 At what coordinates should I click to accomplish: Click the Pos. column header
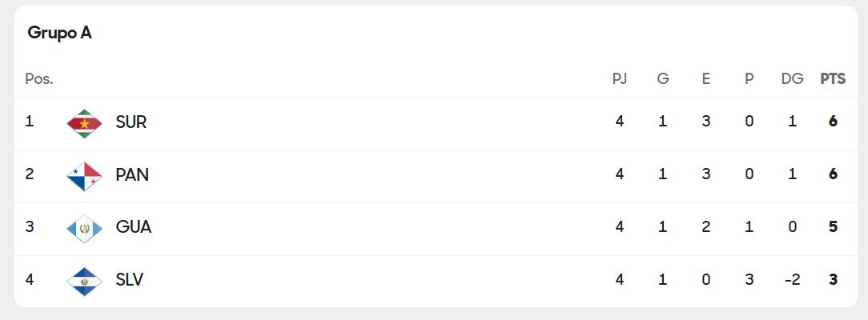coord(39,78)
